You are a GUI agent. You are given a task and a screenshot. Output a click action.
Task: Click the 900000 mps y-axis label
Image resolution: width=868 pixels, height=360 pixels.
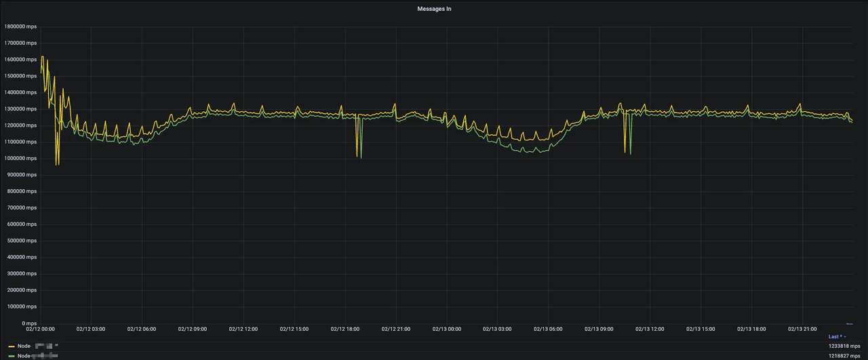click(22, 175)
